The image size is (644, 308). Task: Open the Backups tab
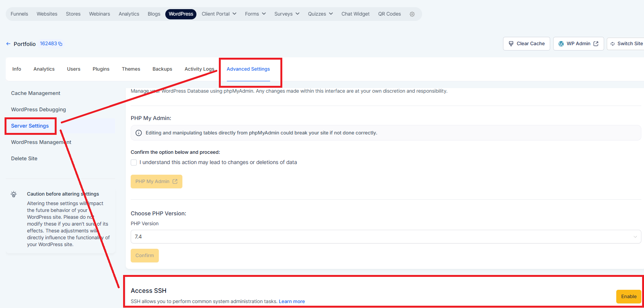[x=162, y=69]
